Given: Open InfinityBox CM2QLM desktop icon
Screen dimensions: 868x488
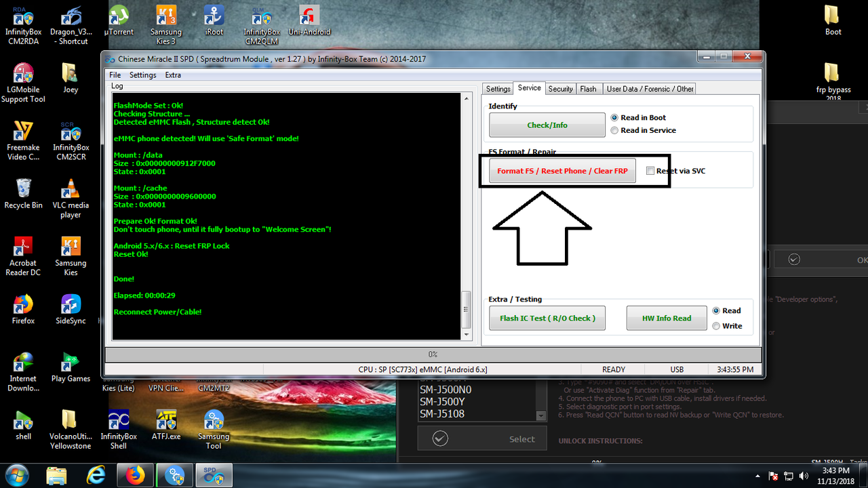Looking at the screenshot, I should pos(262,26).
